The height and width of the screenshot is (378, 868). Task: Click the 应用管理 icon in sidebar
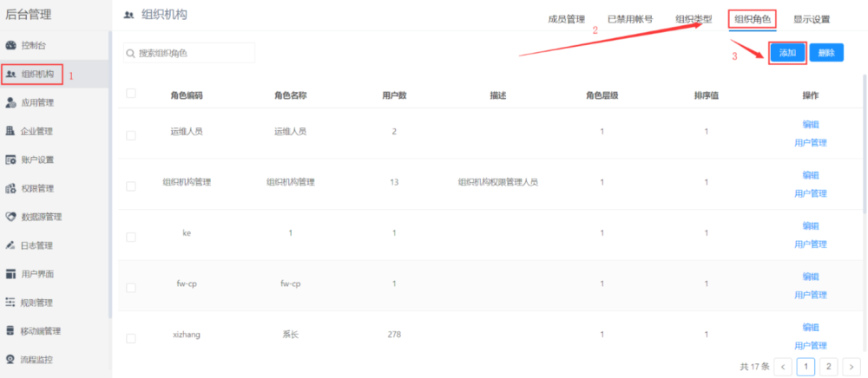coord(11,102)
